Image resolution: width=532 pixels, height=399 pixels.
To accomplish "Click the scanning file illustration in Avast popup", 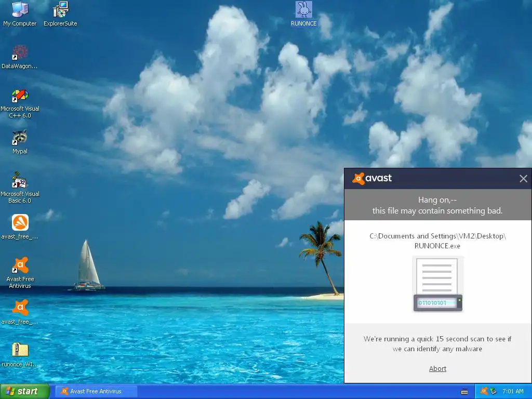I will click(x=437, y=284).
